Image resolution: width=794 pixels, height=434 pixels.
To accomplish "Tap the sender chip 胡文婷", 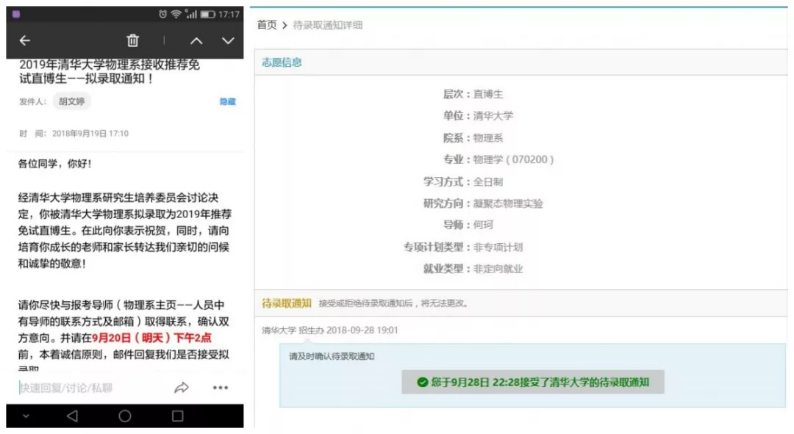I will [71, 101].
